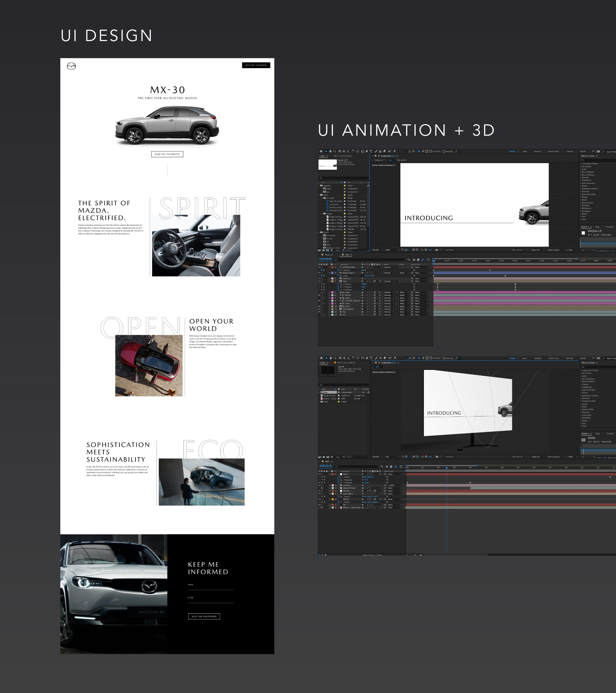Click Frame Blending icon in Main timeline

tap(391, 466)
